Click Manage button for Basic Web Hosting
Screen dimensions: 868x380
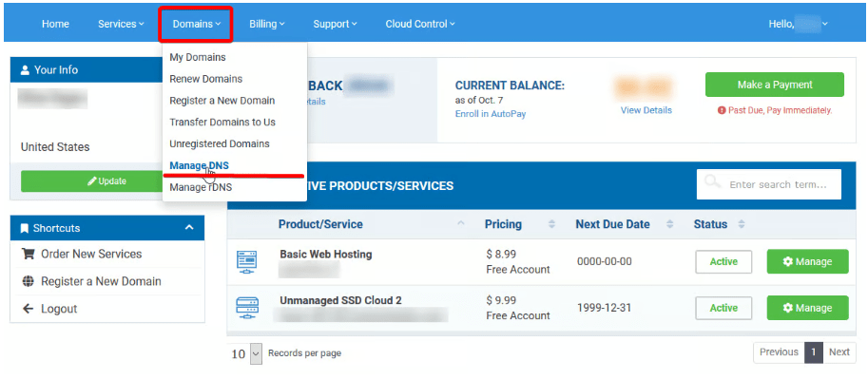point(806,261)
